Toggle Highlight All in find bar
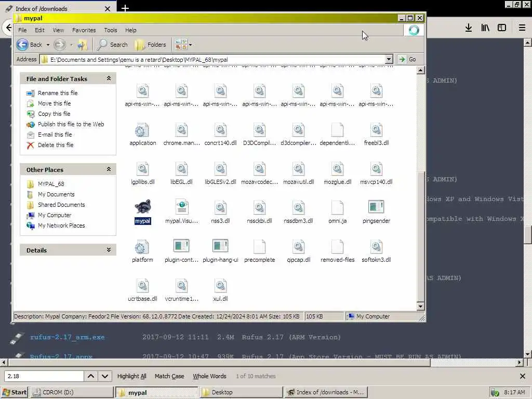 (x=131, y=376)
